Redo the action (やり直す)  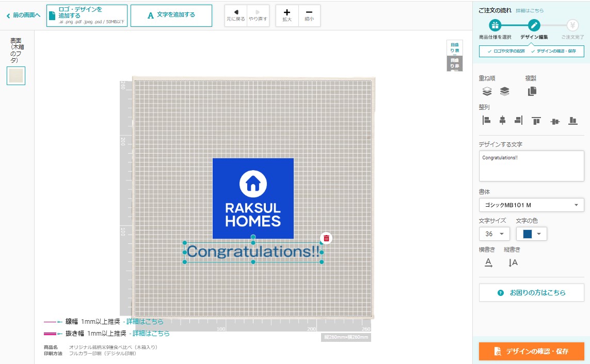(x=258, y=15)
